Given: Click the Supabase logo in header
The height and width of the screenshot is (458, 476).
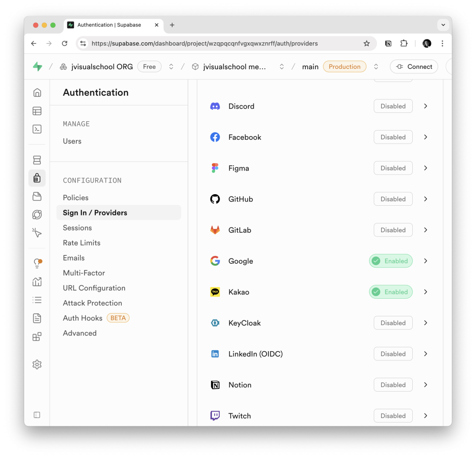Looking at the screenshot, I should 38,66.
